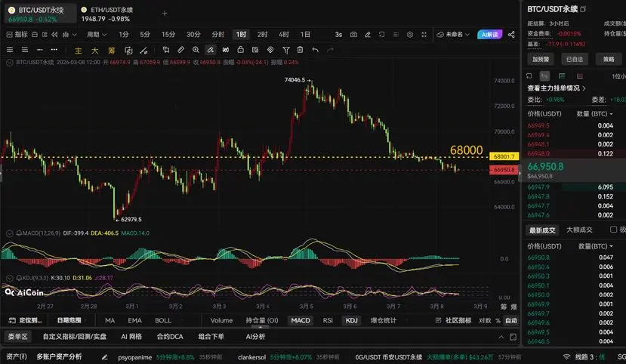Click the 定位到... button
The height and width of the screenshot is (364, 626).
click(x=26, y=320)
